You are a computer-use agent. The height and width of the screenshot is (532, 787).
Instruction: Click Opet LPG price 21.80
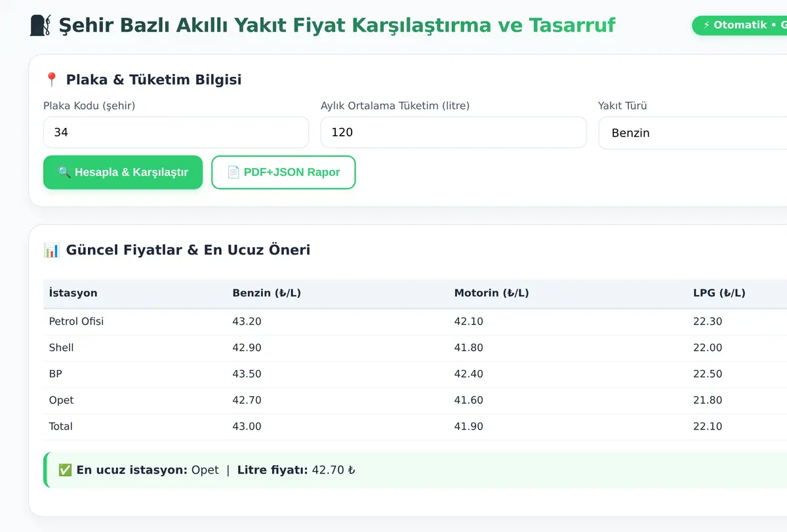[708, 400]
